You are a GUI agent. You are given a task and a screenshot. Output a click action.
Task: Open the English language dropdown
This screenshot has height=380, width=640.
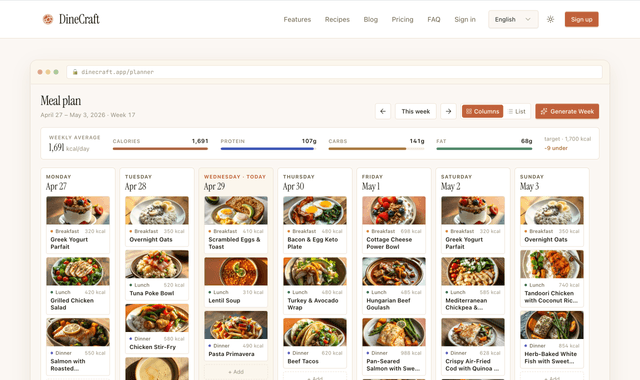[x=513, y=19]
